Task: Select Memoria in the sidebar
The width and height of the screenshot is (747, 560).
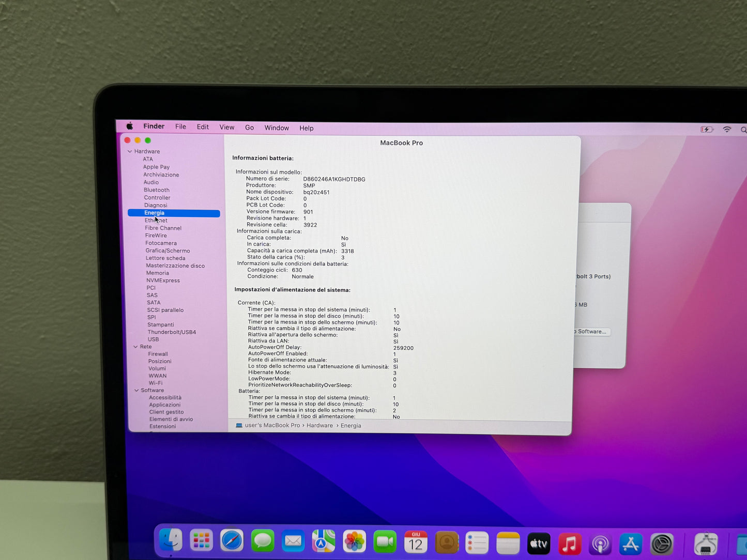Action: click(x=157, y=273)
